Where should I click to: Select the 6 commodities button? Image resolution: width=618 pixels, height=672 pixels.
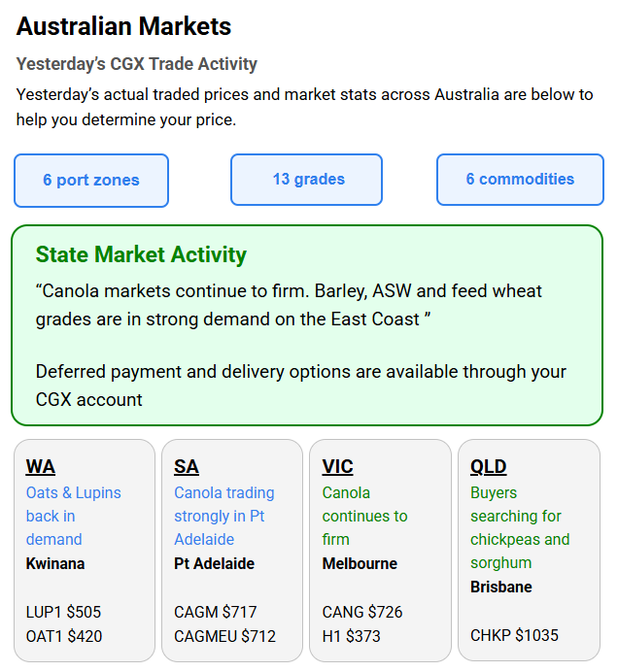(520, 180)
